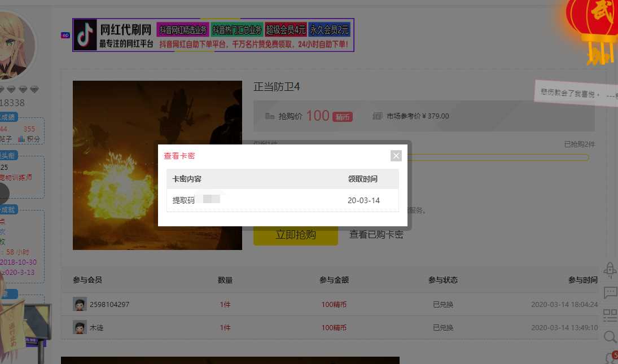Open the magnifier search sidebar icon
Image resolution: width=618 pixels, height=364 pixels.
coord(610,336)
